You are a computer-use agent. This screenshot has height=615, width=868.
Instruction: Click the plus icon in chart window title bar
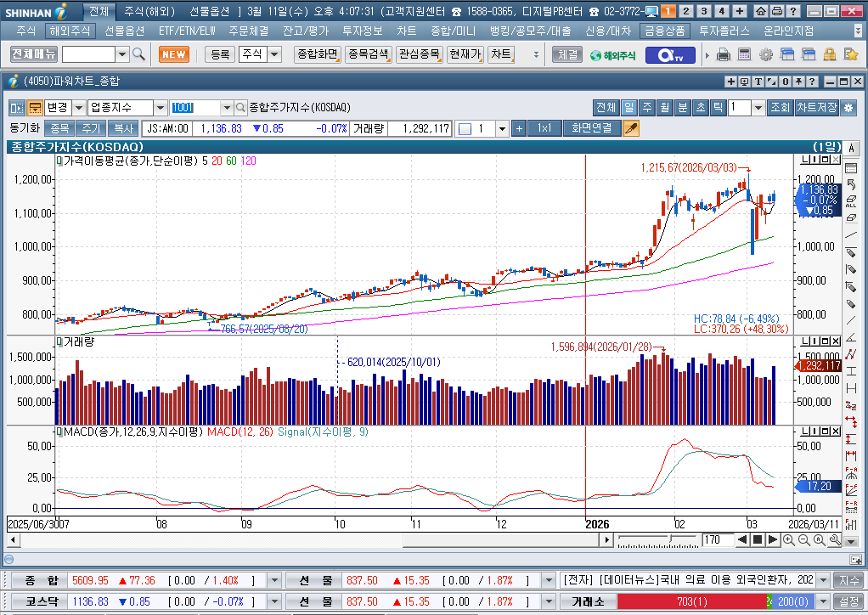click(731, 82)
